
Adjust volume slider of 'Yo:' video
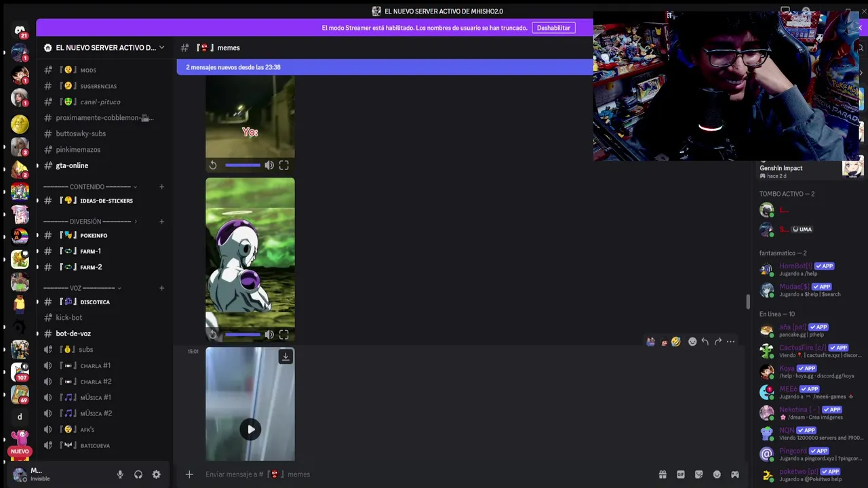click(x=243, y=165)
